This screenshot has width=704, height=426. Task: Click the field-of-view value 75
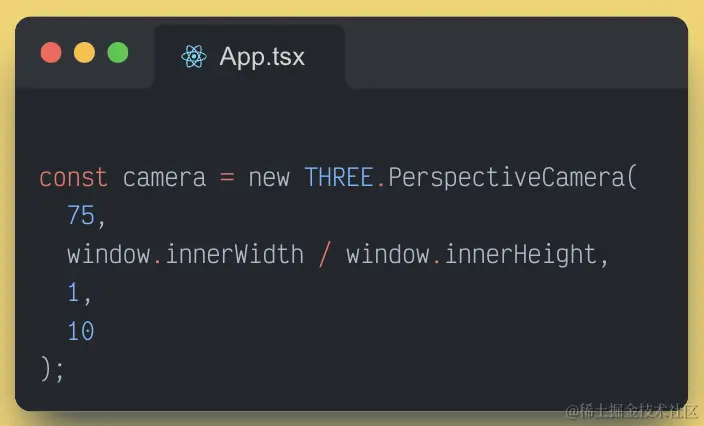[x=81, y=216]
